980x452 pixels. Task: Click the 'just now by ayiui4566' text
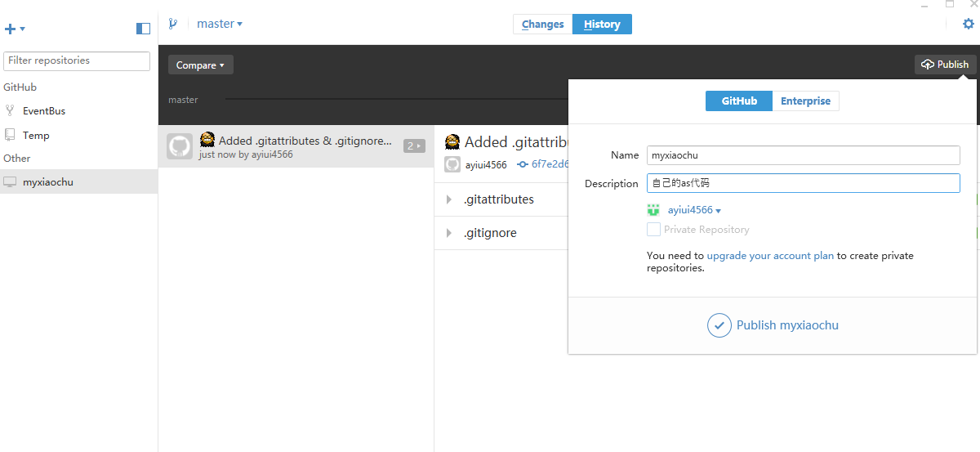(x=246, y=154)
